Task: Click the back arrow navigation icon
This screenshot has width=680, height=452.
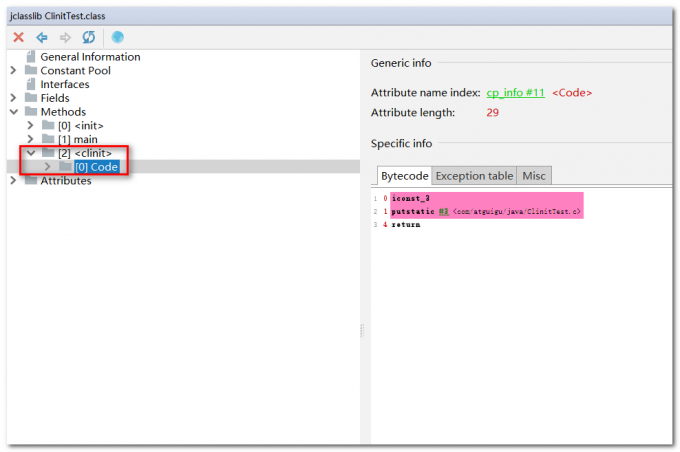Action: click(42, 37)
